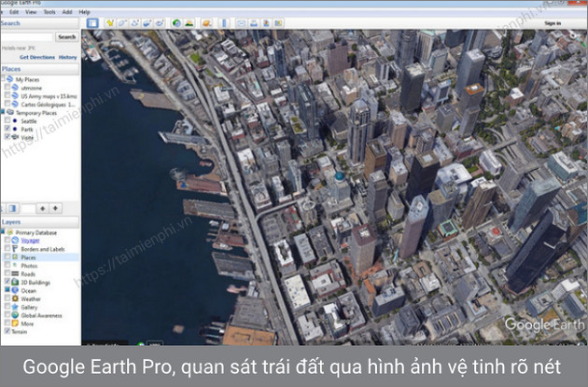Switch planets using the planet icon

tap(206, 23)
